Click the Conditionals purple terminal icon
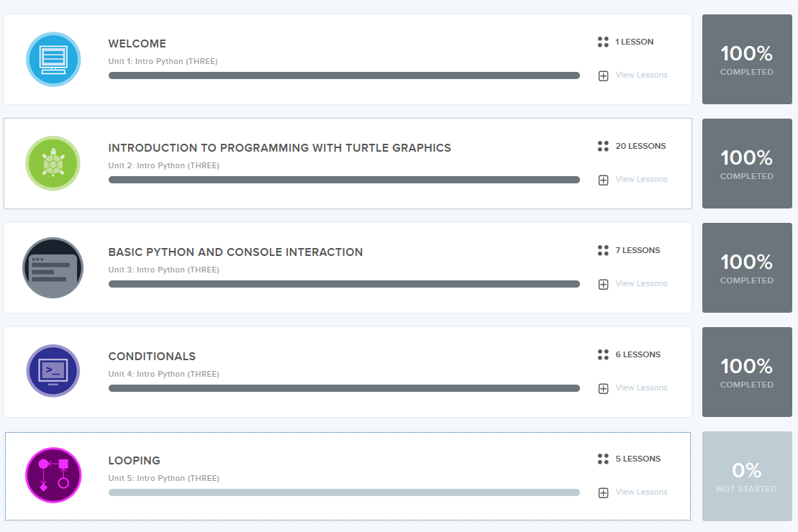This screenshot has height=532, width=798. tap(53, 371)
